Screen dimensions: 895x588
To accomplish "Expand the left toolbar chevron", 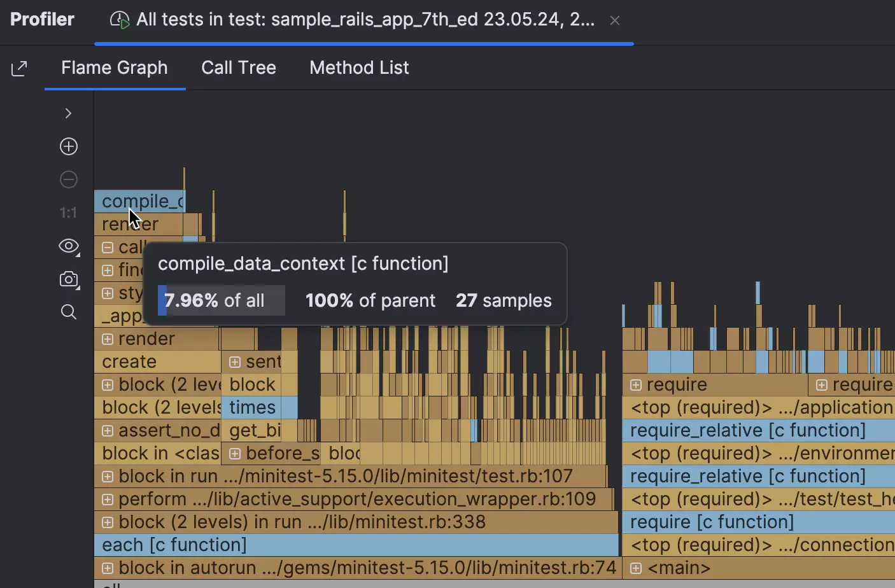I will pyautogui.click(x=69, y=113).
